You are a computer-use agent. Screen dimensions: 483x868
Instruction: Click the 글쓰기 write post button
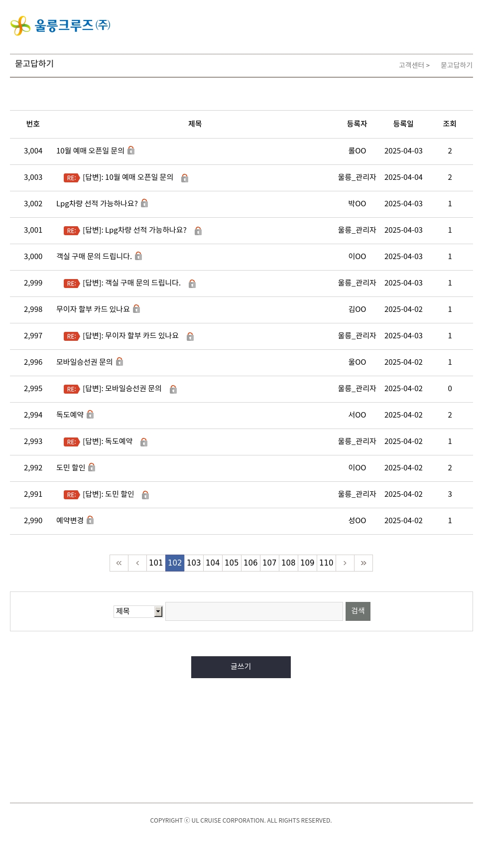241,667
